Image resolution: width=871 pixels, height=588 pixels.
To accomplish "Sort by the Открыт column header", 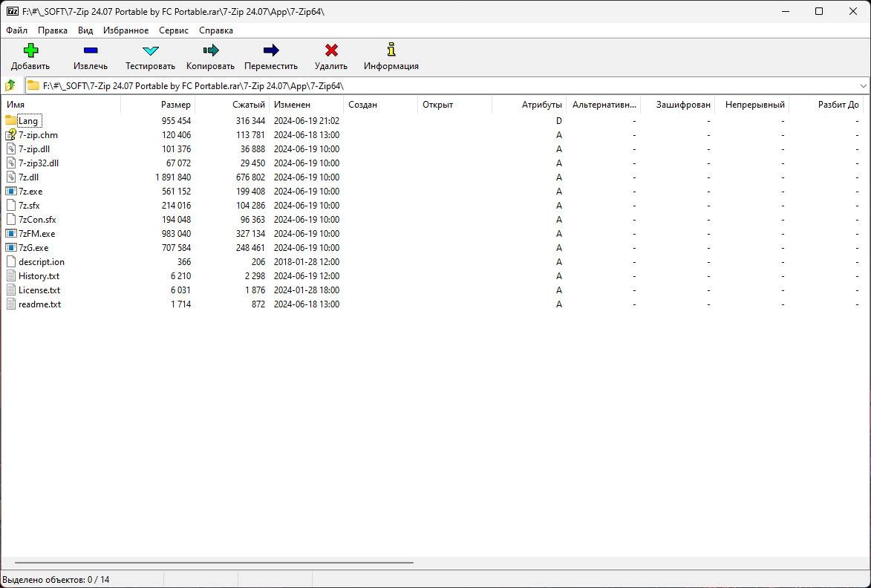I will pyautogui.click(x=455, y=105).
